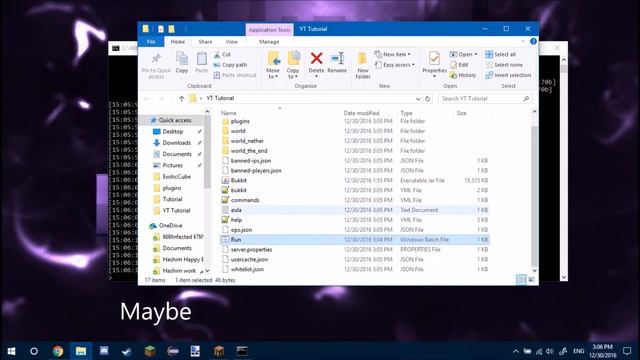
Task: Click the Rename icon
Action: [x=337, y=58]
